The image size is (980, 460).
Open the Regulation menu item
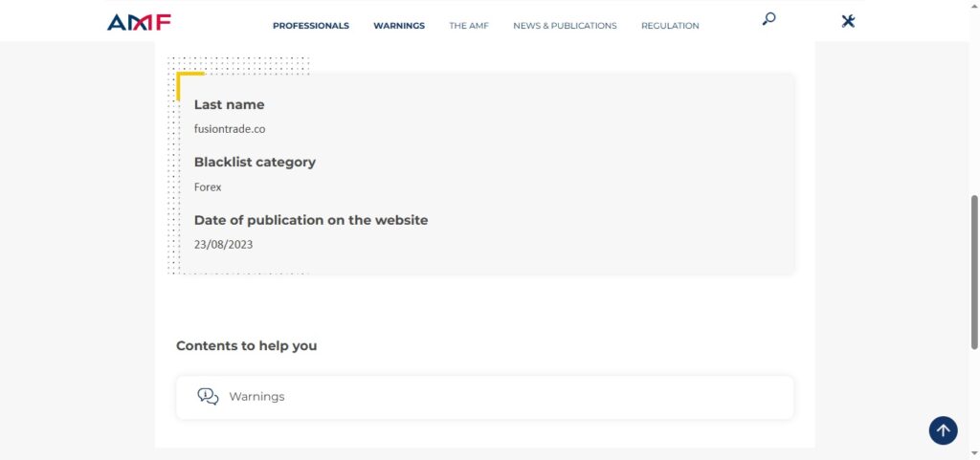pyautogui.click(x=670, y=26)
